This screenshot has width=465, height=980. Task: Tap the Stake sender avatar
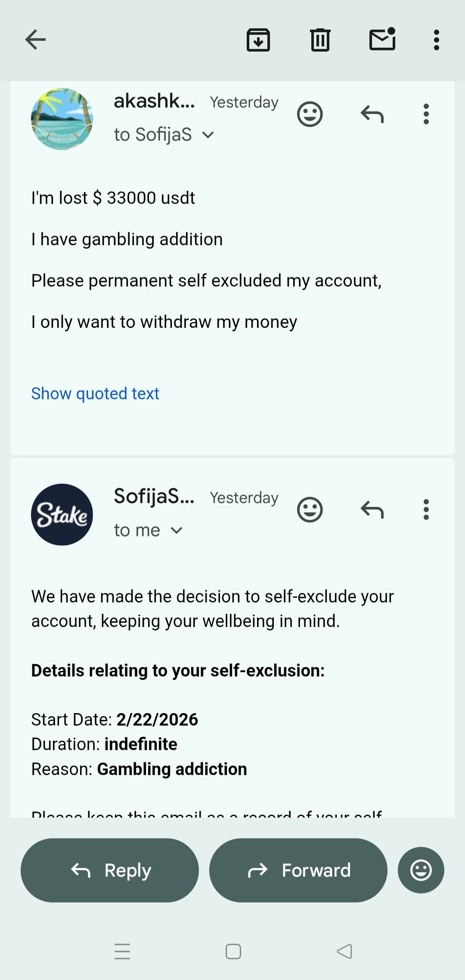(x=62, y=514)
